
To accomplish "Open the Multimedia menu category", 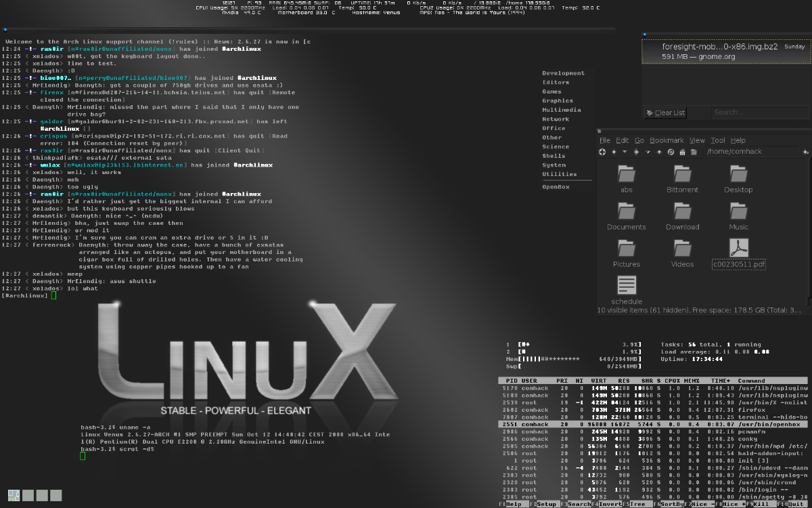I will [x=562, y=110].
